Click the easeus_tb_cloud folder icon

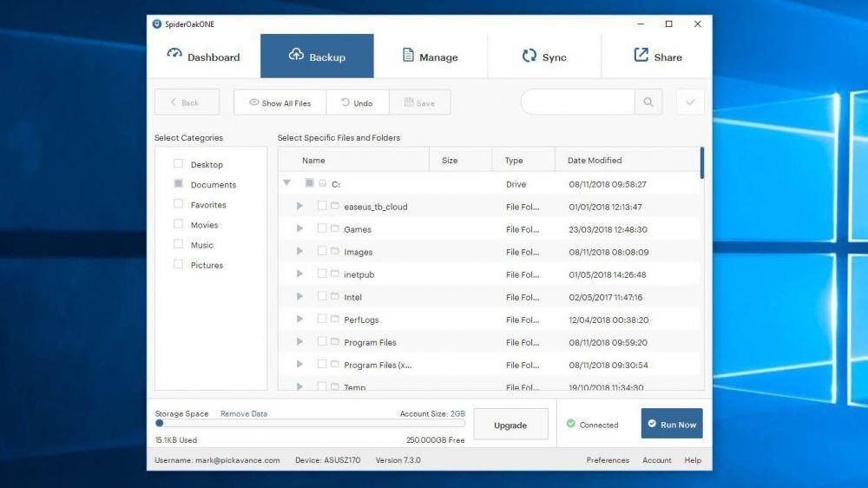click(x=335, y=206)
